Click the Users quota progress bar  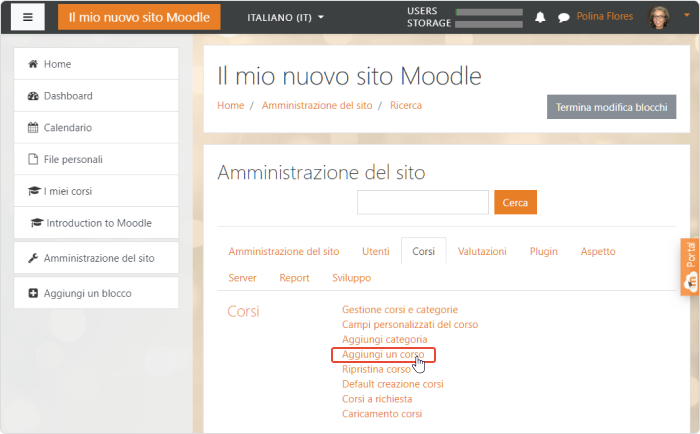coord(489,12)
